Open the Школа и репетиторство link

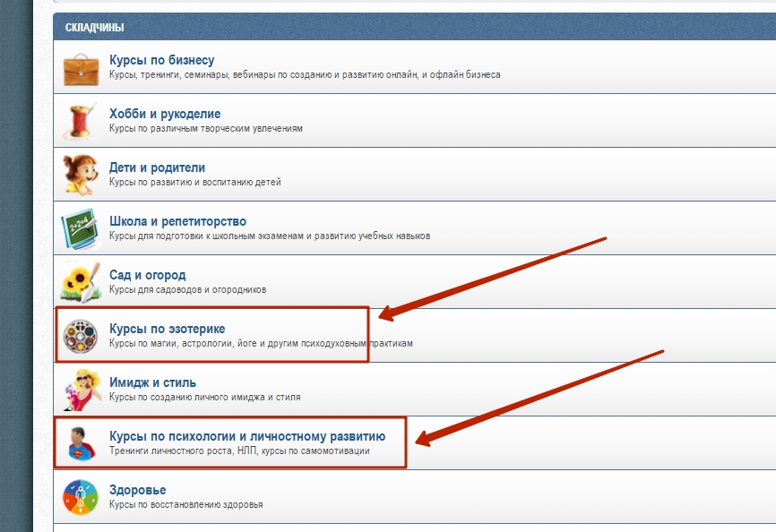point(177,221)
